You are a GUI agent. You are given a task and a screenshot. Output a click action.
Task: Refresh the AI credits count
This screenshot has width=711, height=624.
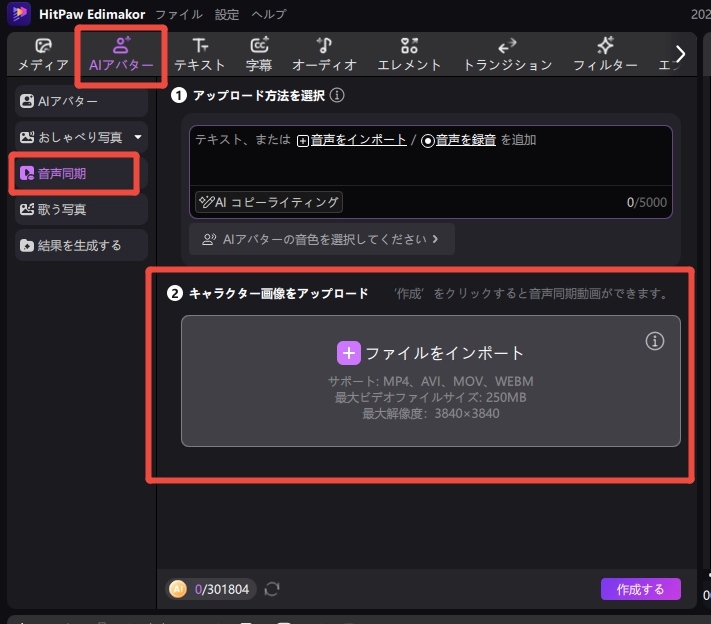272,589
